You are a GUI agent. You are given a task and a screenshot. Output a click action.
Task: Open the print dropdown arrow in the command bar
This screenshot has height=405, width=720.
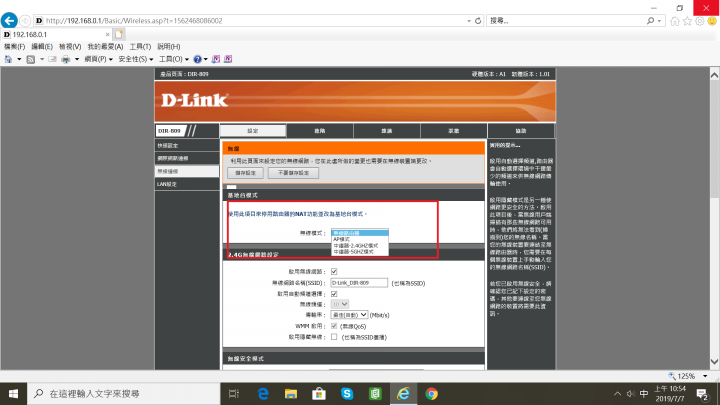coord(77,59)
